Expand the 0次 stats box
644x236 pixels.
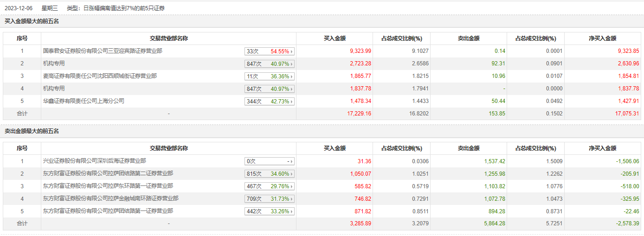[270, 161]
